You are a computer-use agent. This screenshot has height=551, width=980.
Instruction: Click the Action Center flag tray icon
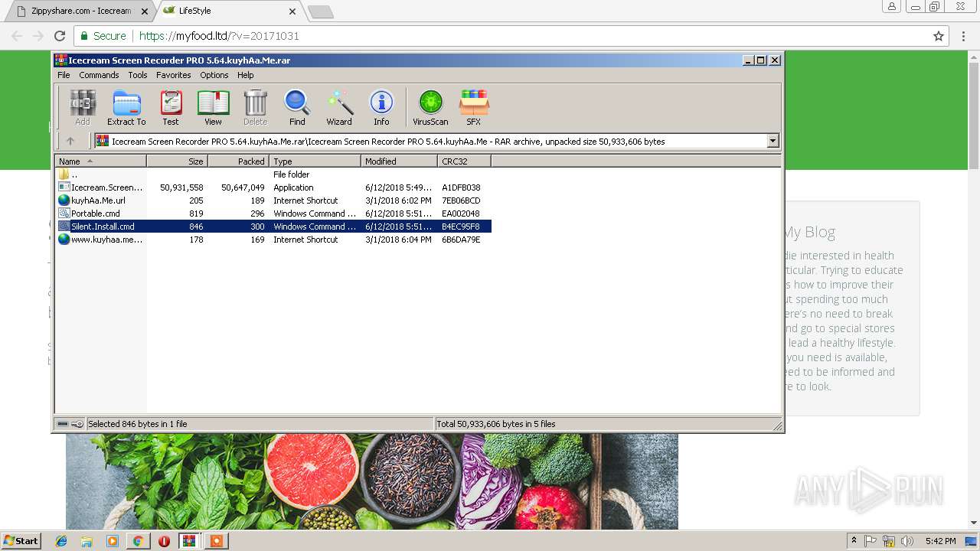(871, 541)
